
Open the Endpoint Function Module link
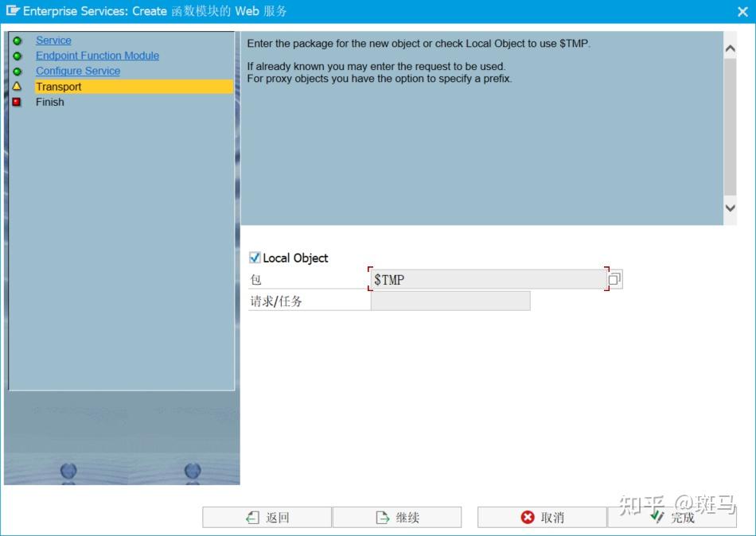click(x=97, y=56)
